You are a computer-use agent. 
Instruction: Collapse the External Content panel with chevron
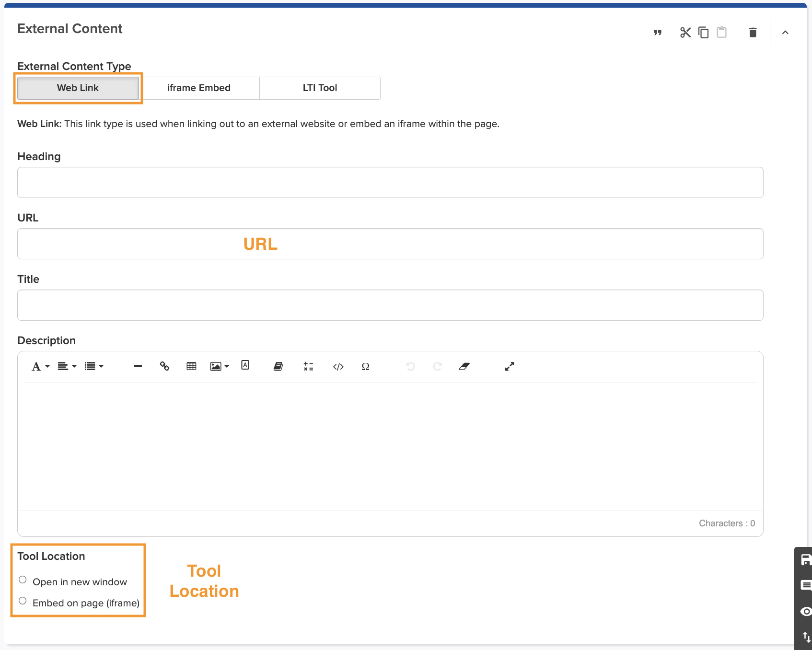[785, 33]
